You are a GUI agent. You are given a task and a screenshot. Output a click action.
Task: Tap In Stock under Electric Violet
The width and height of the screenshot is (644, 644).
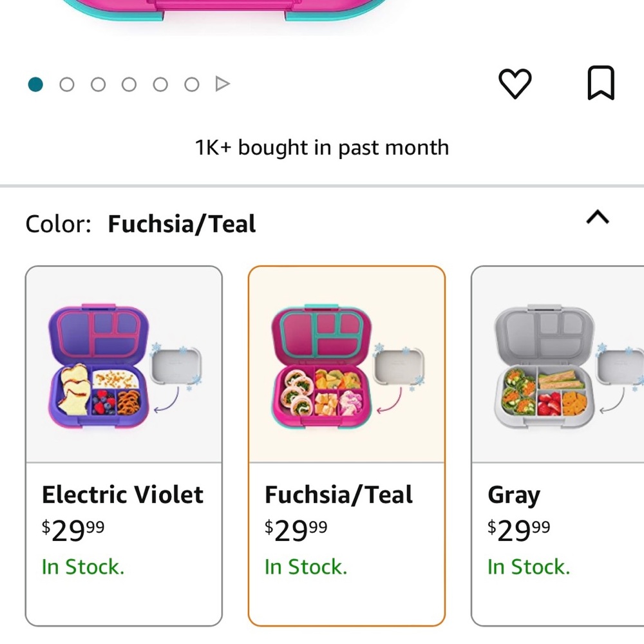(x=83, y=567)
